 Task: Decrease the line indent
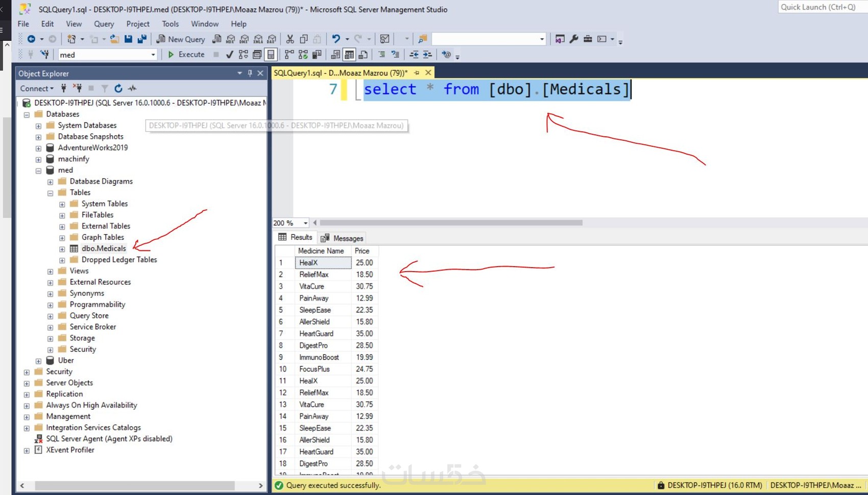(x=414, y=55)
